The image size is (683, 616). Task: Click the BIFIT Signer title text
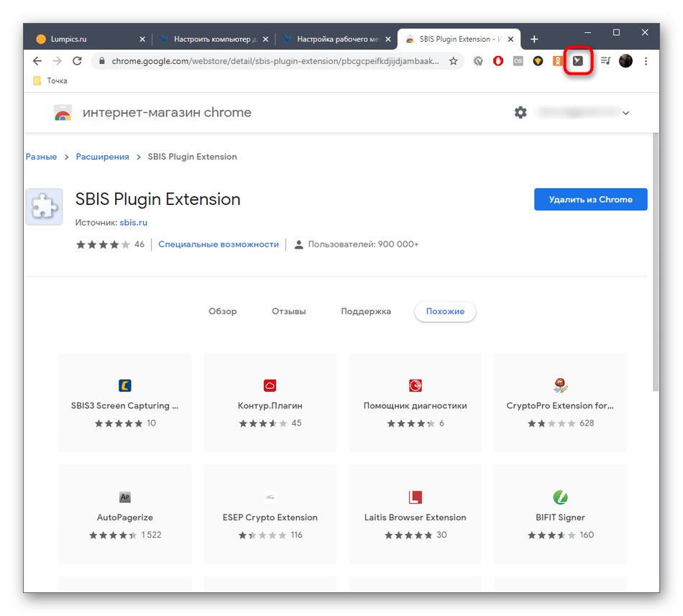tap(560, 518)
